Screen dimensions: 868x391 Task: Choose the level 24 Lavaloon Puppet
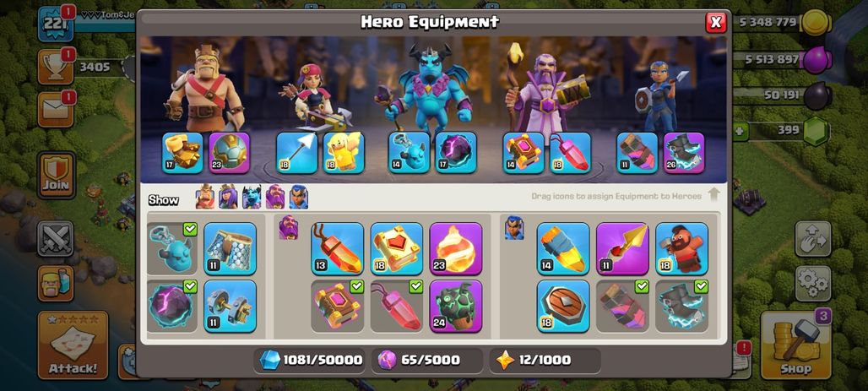coord(456,307)
